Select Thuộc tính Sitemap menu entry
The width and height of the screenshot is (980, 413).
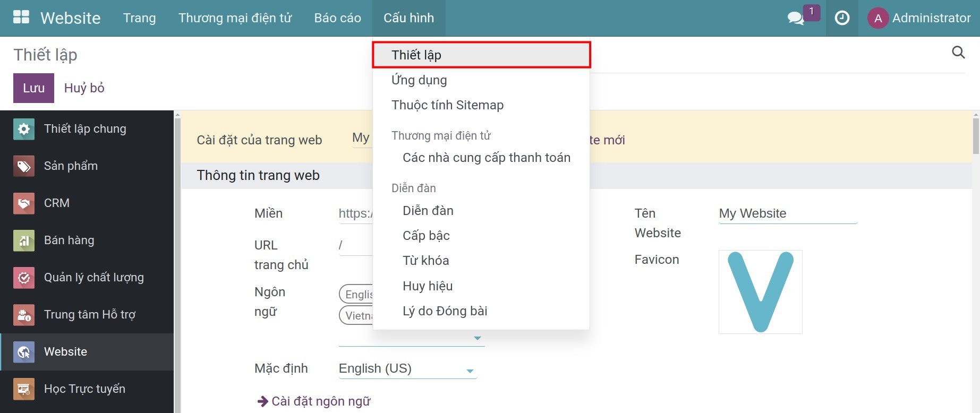pos(447,105)
